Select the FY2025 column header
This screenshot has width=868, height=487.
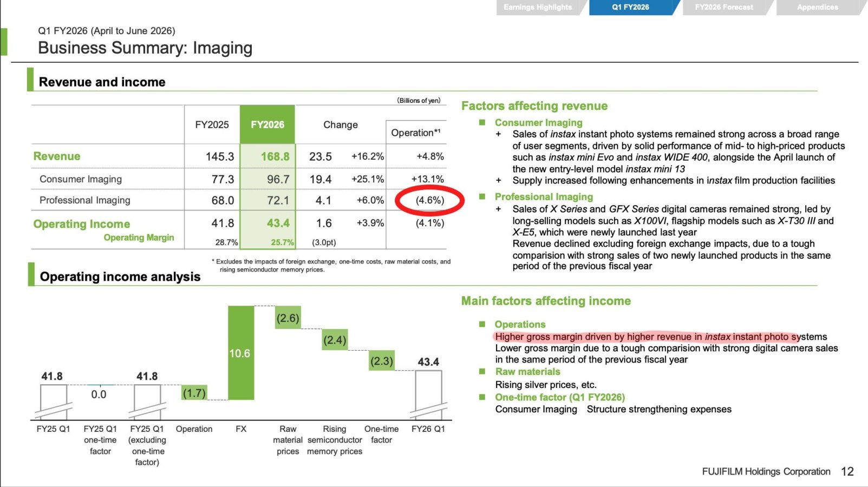click(212, 124)
